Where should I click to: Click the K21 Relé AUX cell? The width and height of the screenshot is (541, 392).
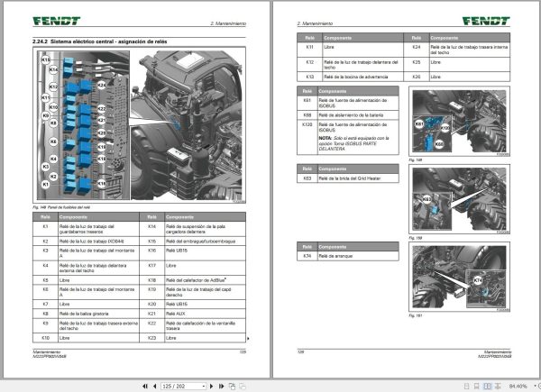206,314
